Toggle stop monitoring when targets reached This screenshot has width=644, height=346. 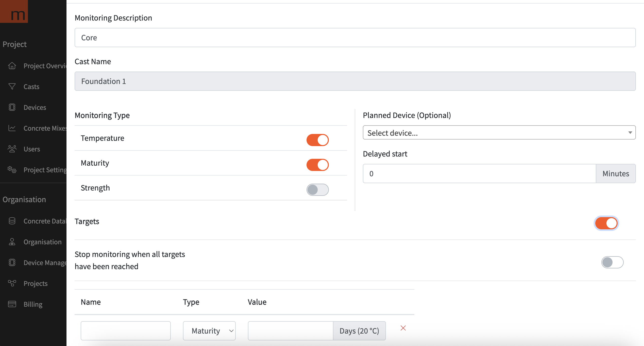612,262
